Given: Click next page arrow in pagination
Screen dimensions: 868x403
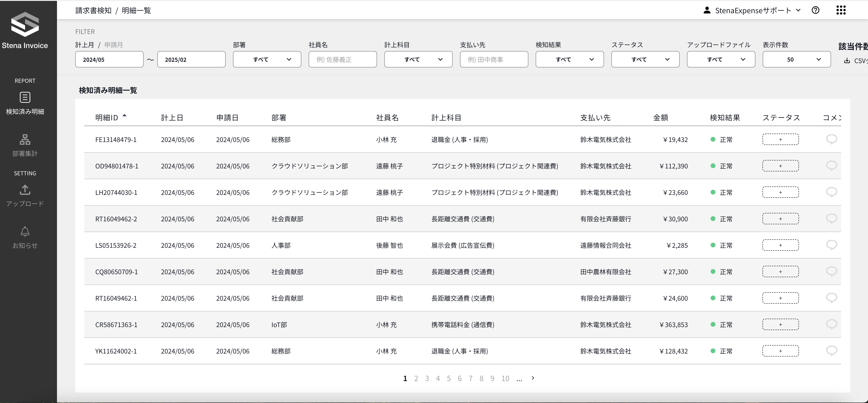Looking at the screenshot, I should 533,378.
